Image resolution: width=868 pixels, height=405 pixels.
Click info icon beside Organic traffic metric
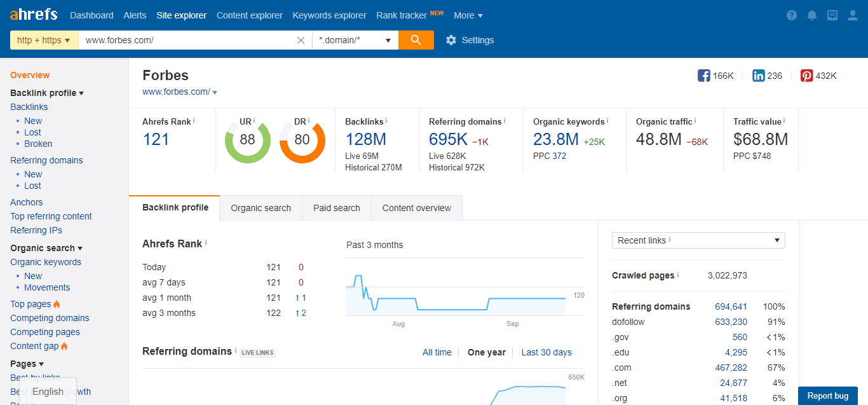click(x=695, y=121)
